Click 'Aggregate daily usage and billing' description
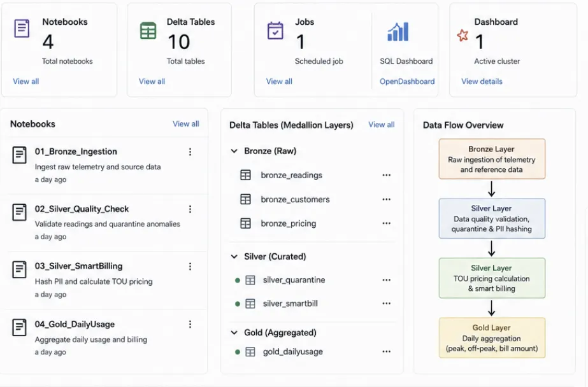The height and width of the screenshot is (387, 588). 90,339
